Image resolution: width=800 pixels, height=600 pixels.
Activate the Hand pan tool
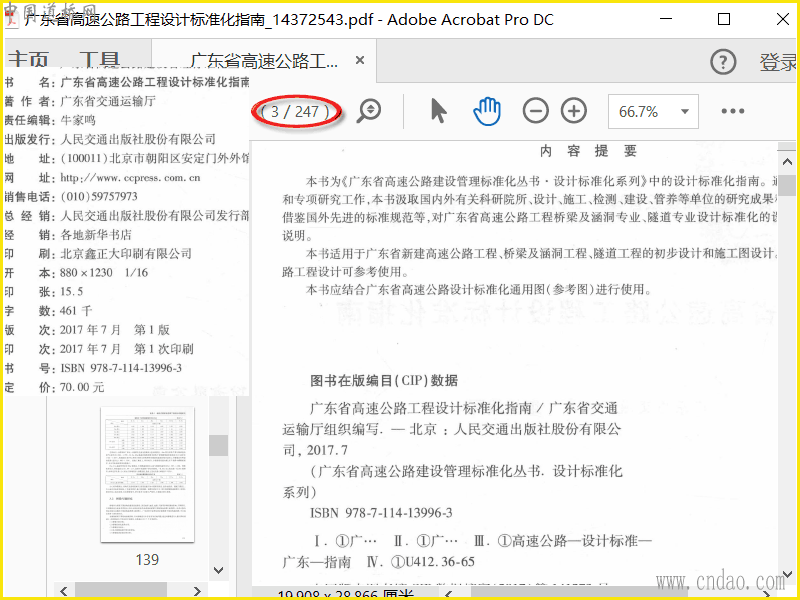coord(487,111)
